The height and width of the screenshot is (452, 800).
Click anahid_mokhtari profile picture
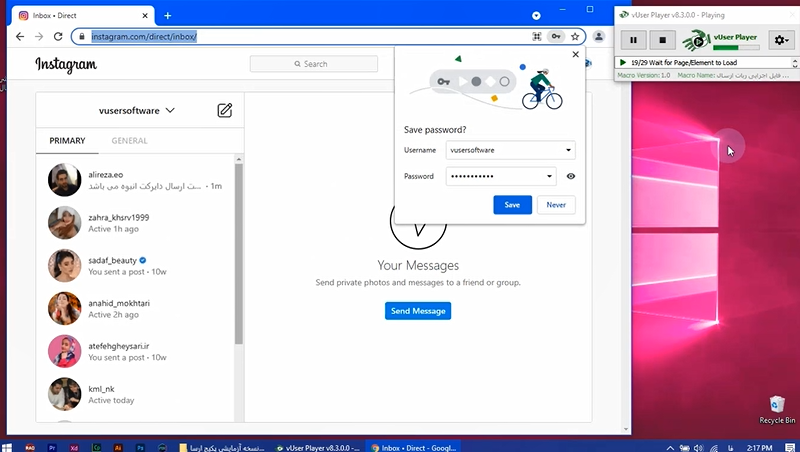click(64, 309)
